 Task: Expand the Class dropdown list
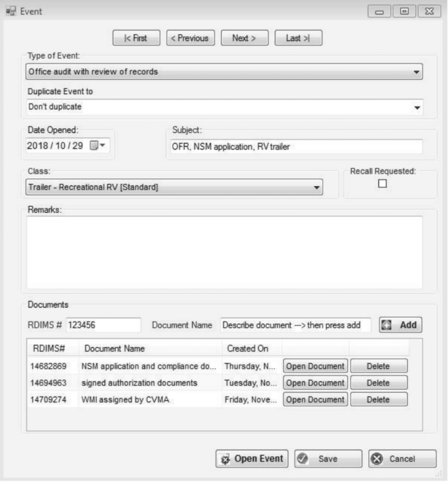point(316,188)
